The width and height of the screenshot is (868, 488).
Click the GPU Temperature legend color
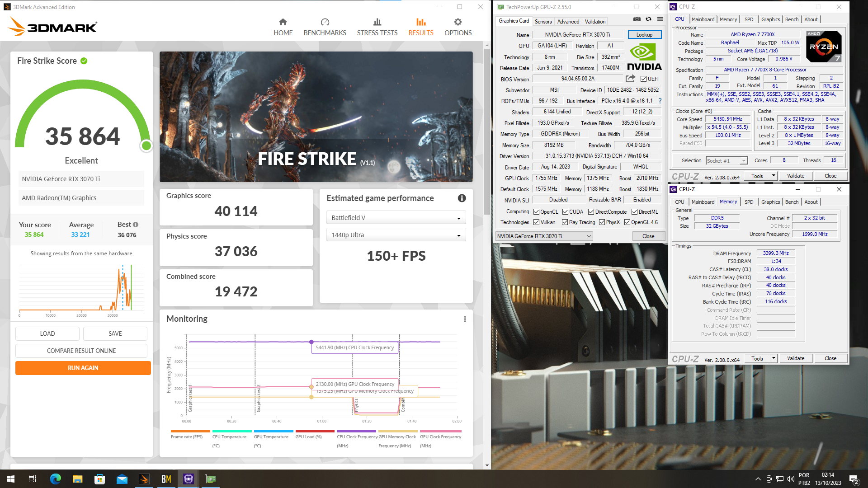pyautogui.click(x=274, y=432)
